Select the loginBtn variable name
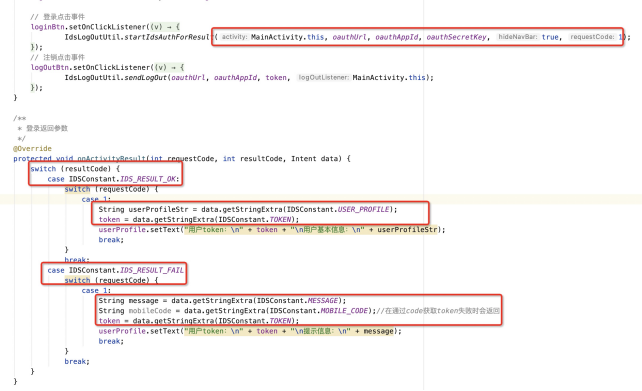 coord(47,27)
